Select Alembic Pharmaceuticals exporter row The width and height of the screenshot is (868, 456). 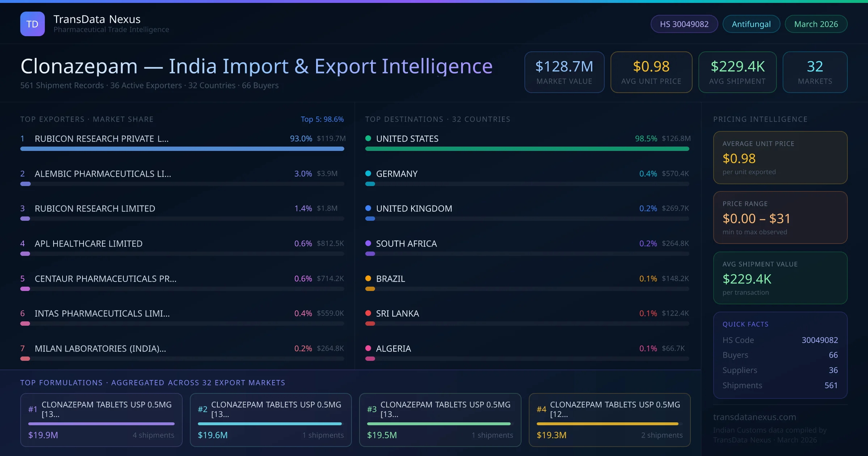(x=103, y=174)
